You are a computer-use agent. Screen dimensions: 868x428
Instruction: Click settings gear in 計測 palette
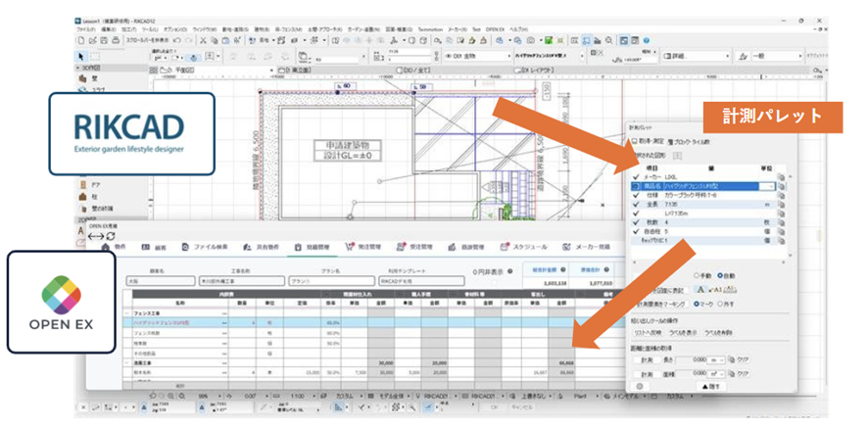pos(639,388)
